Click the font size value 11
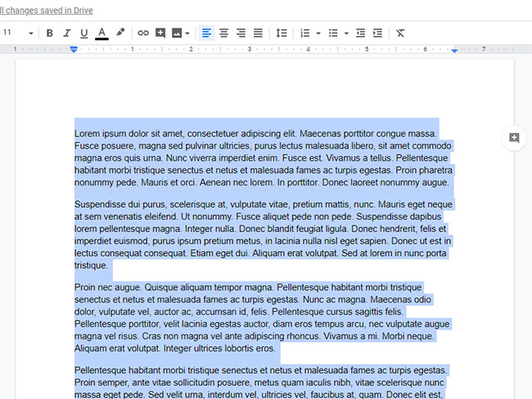532x399 pixels. (7, 32)
